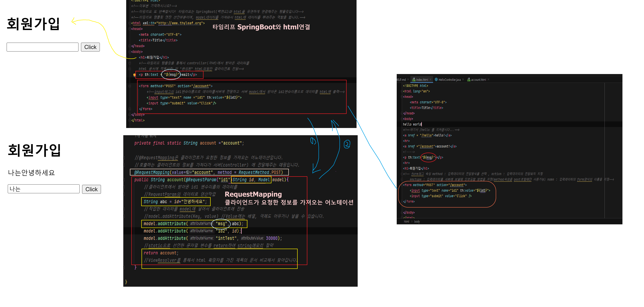The width and height of the screenshot is (644, 307).
Task: Click the account.html file type icon
Action: [x=469, y=79]
